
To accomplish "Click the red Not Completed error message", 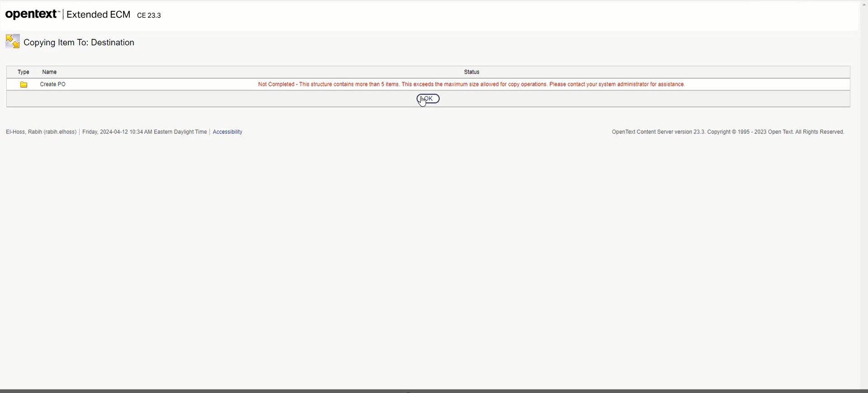I will [x=471, y=85].
